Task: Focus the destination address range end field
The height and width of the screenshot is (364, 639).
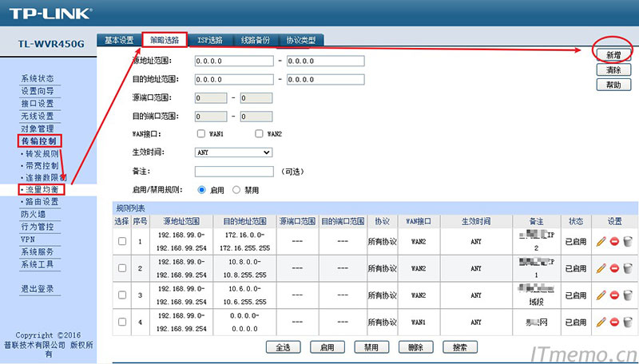Action: pyautogui.click(x=326, y=79)
